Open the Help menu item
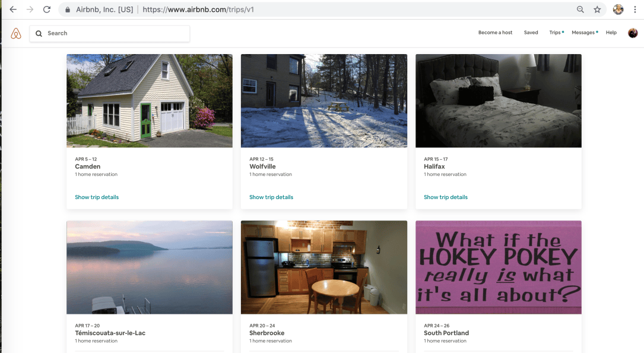Viewport: 644px width, 353px height. (611, 33)
